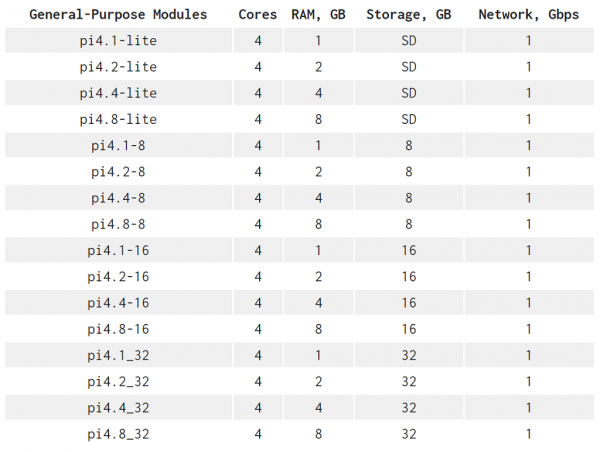This screenshot has height=452, width=600.
Task: Select the Network, Gbps column header
Action: click(528, 15)
